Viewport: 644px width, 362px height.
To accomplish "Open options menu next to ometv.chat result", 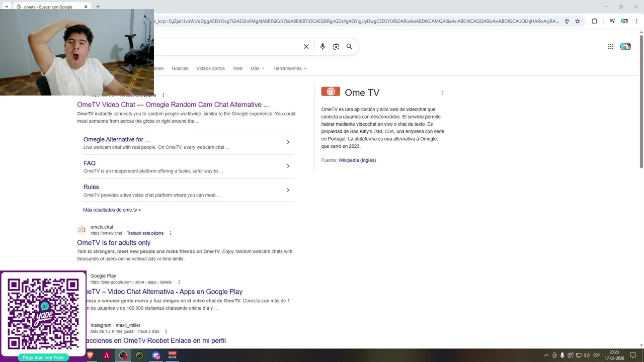I will tap(171, 233).
